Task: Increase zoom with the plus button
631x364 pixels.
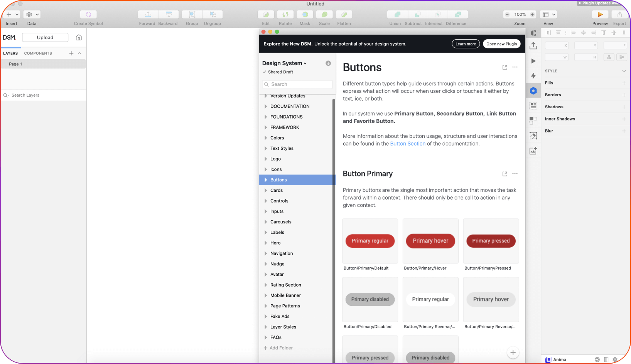Action: [x=532, y=15]
